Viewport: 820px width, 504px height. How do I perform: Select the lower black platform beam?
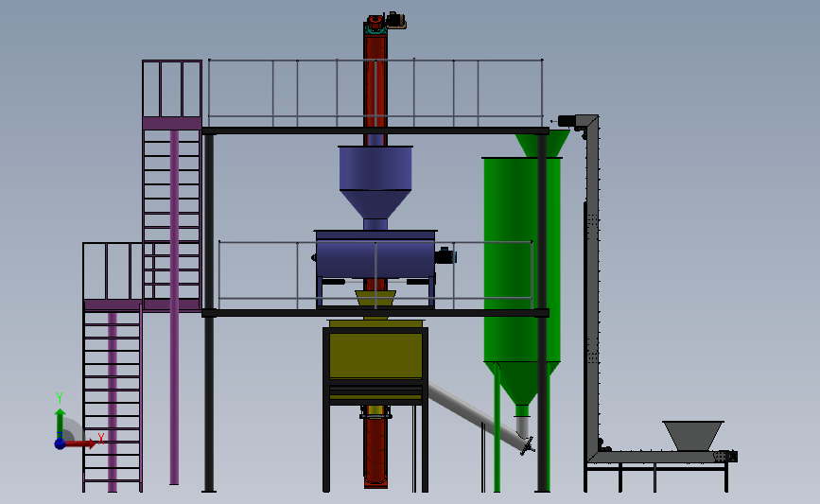[x=375, y=313]
